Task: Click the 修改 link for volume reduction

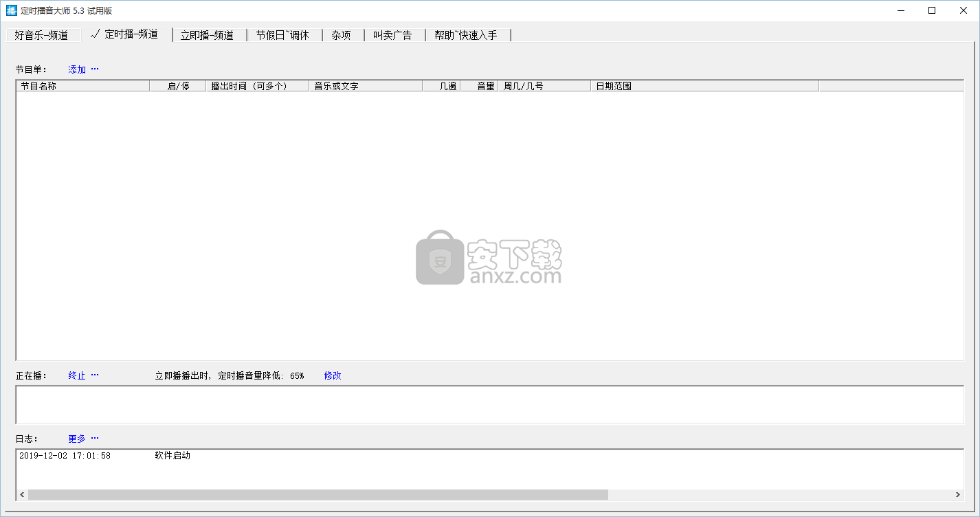Action: tap(333, 375)
